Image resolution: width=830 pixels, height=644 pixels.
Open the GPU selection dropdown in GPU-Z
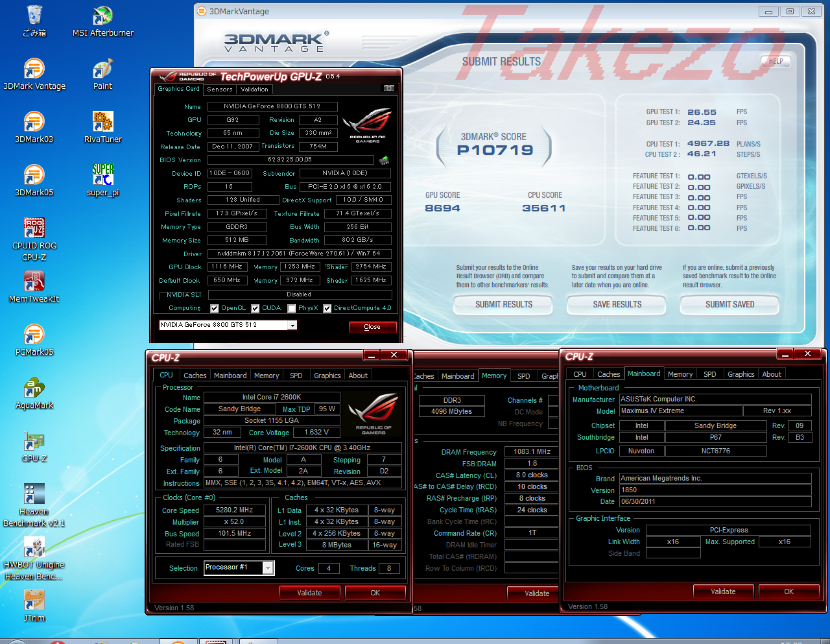[292, 326]
